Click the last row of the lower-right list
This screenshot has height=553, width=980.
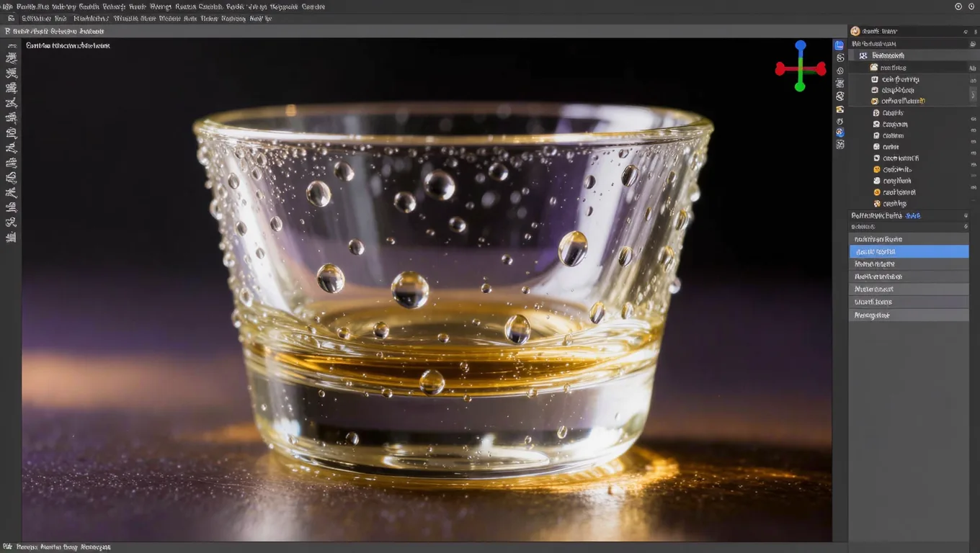pyautogui.click(x=909, y=315)
